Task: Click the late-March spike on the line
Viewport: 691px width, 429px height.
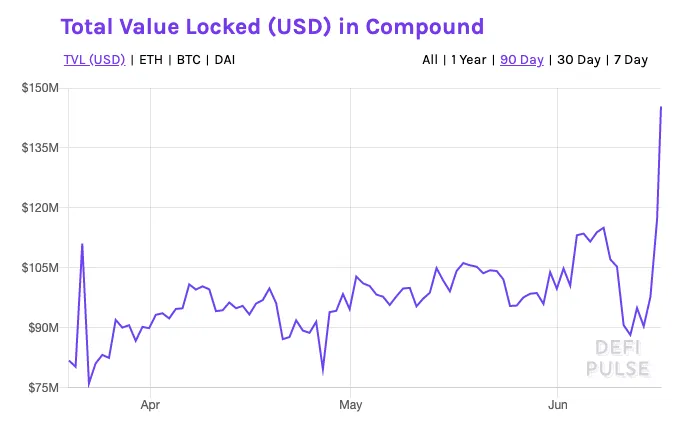Action: (82, 244)
